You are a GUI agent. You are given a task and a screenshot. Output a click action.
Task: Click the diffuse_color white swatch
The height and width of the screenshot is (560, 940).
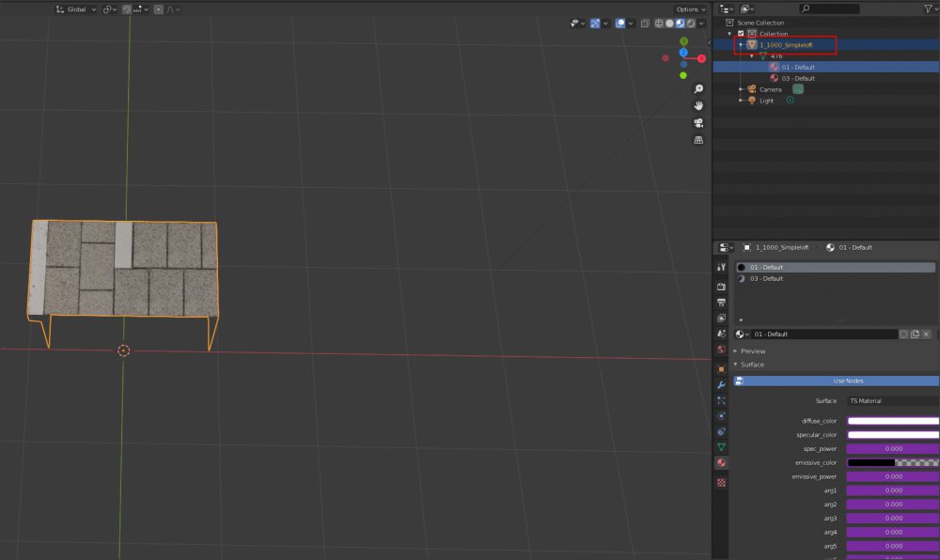[892, 421]
